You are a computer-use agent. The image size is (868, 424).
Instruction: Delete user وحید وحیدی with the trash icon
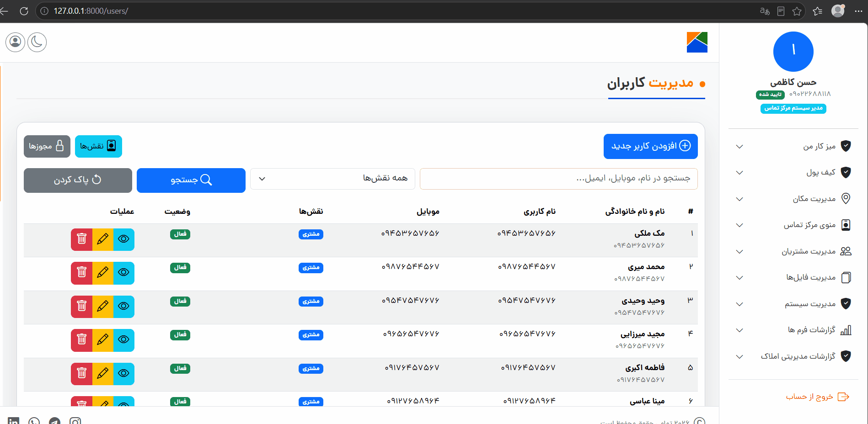click(81, 307)
